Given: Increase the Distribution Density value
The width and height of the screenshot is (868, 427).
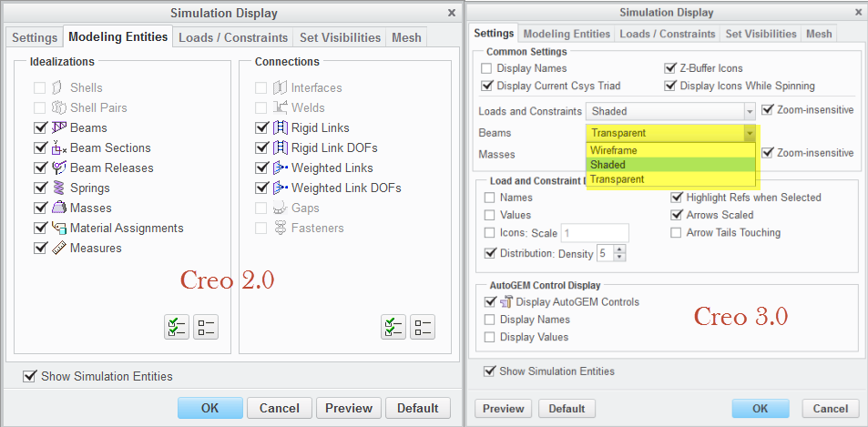Looking at the screenshot, I should pyautogui.click(x=620, y=249).
